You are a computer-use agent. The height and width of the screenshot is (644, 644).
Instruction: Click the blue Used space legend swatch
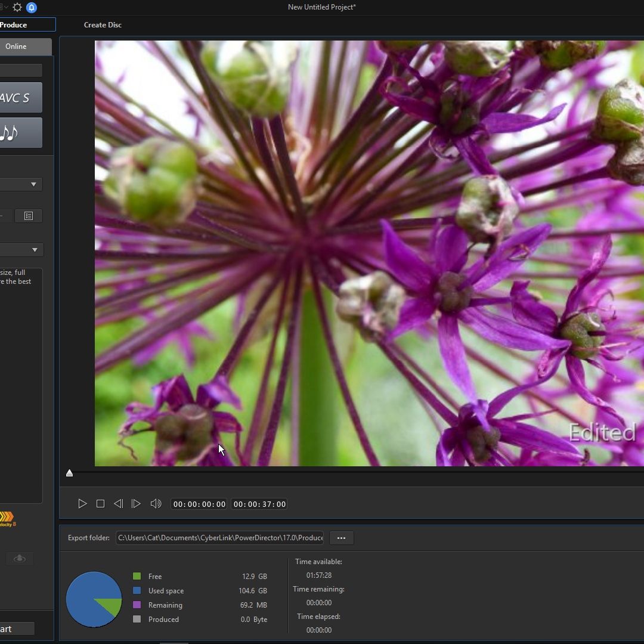137,590
